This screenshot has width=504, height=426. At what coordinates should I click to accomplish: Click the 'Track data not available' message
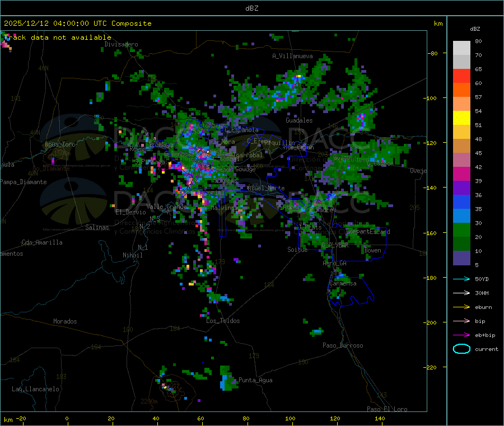click(x=58, y=38)
